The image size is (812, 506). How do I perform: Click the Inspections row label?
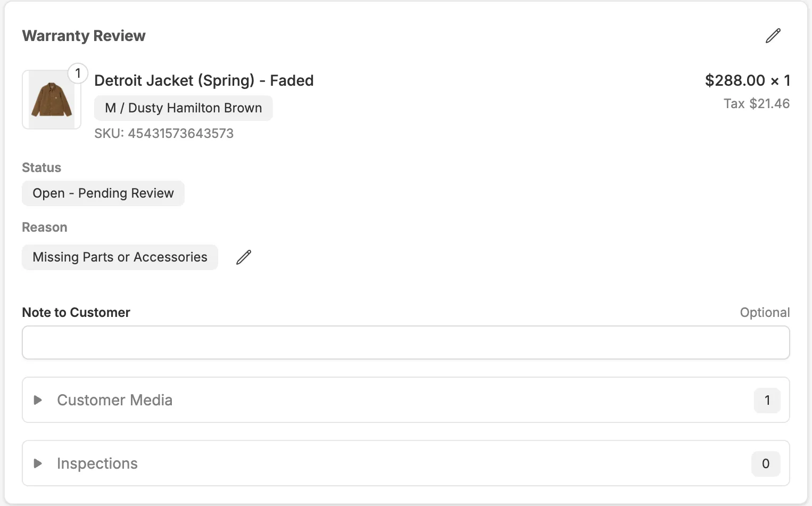point(97,463)
